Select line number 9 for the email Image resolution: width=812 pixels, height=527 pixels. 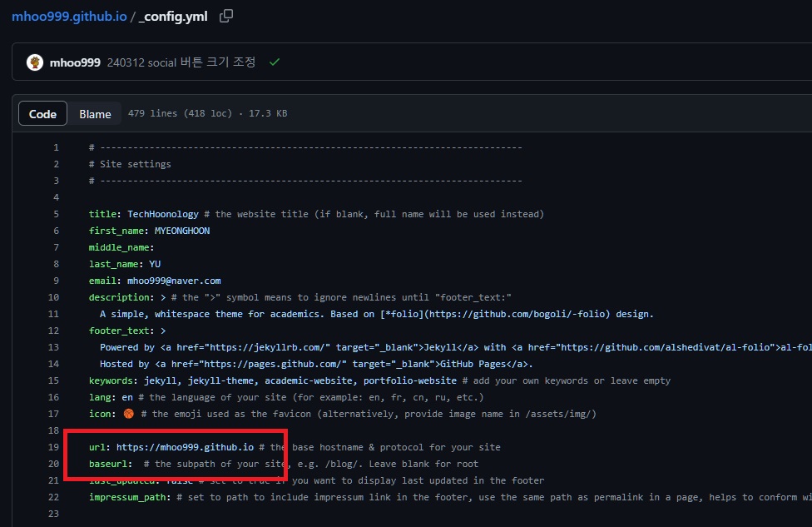click(x=56, y=281)
